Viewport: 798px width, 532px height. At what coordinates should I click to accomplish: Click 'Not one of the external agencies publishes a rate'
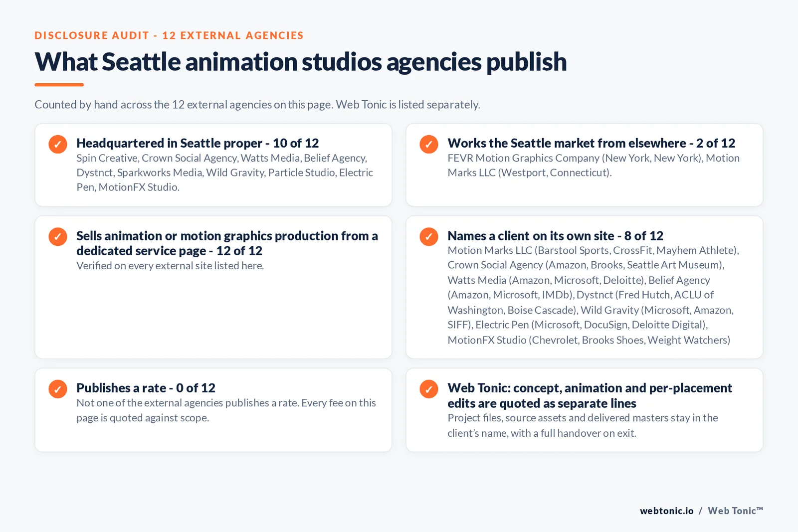(226, 410)
